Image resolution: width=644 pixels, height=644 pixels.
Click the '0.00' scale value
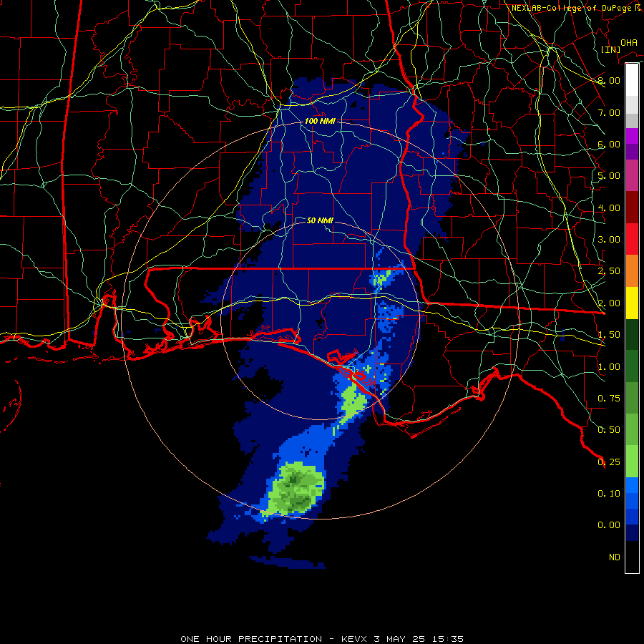(x=609, y=525)
